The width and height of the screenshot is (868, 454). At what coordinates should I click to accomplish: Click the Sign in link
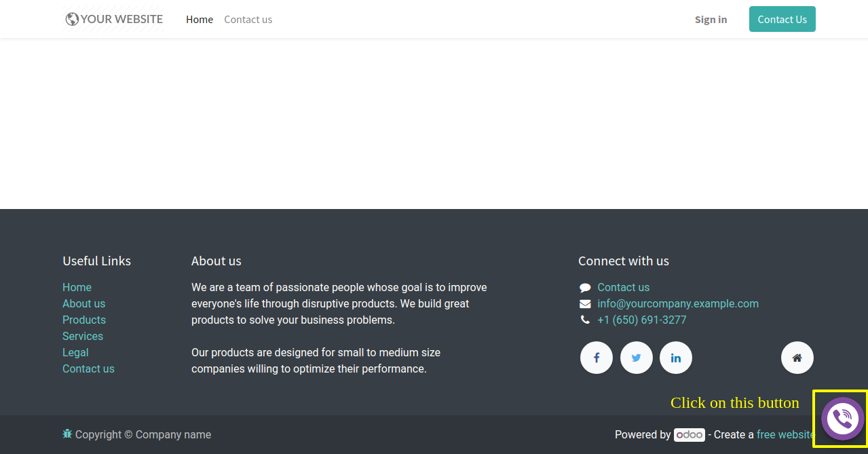pyautogui.click(x=711, y=20)
